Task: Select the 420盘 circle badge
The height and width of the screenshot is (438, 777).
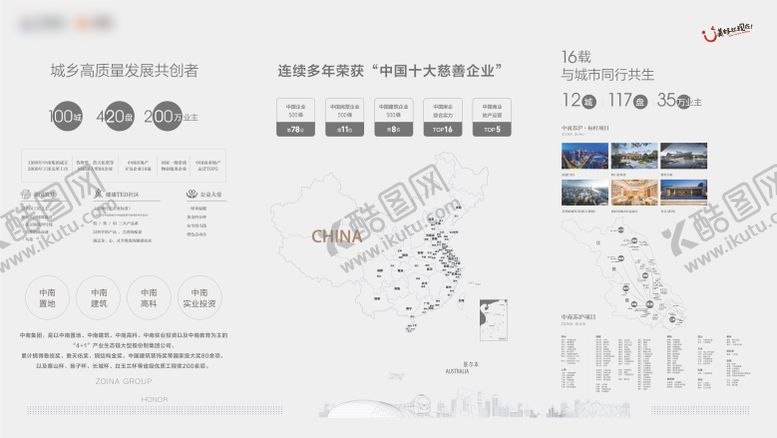Action: coord(115,116)
